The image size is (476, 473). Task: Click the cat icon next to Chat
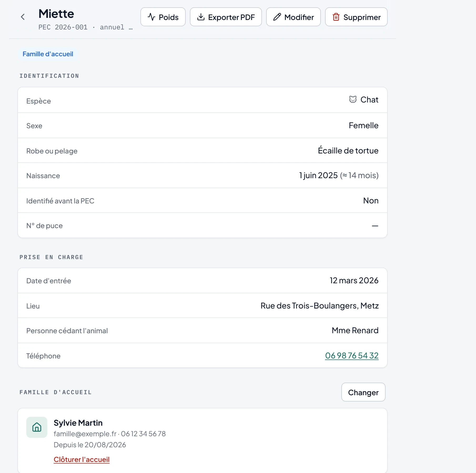click(353, 99)
